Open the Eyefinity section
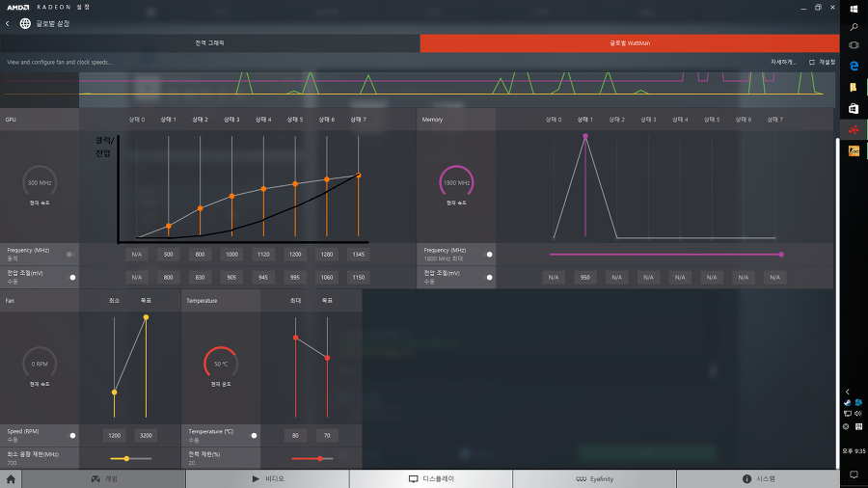This screenshot has width=868, height=488. [594, 478]
